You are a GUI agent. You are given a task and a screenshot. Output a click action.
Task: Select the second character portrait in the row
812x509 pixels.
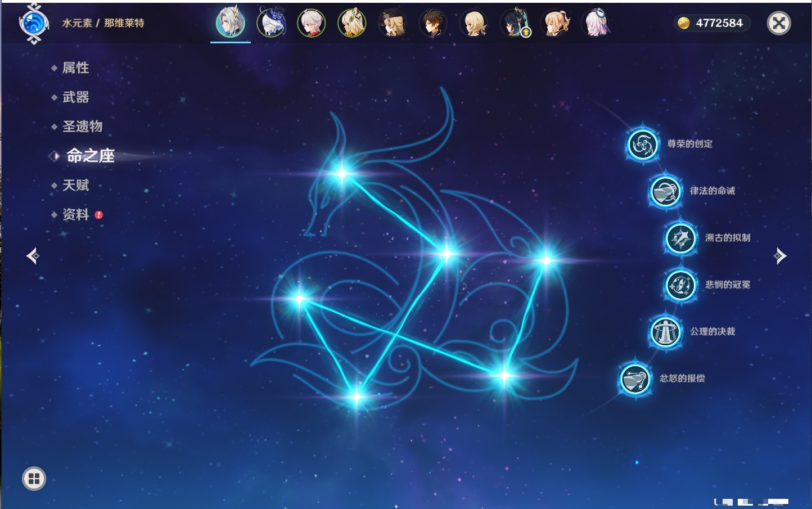click(x=271, y=24)
